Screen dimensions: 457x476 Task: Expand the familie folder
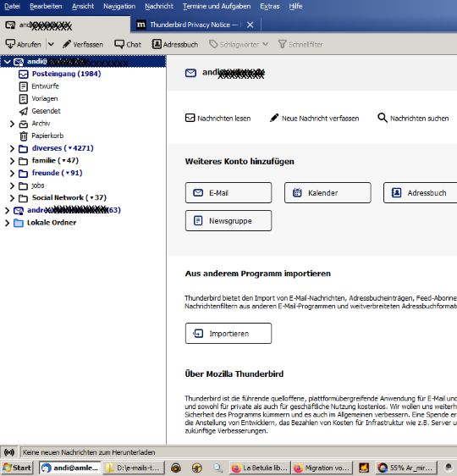[x=12, y=161]
